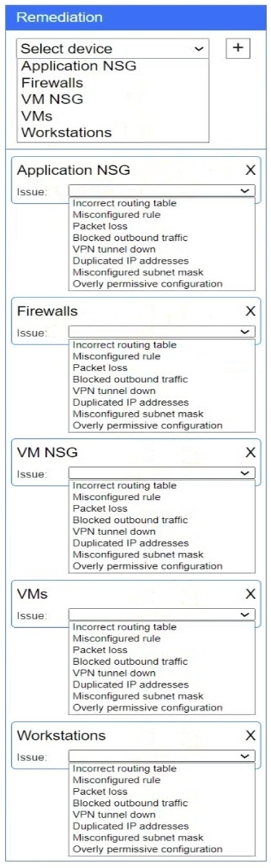Remove the Application NSG card with X
This screenshot has height=868, width=271.
coord(250,170)
